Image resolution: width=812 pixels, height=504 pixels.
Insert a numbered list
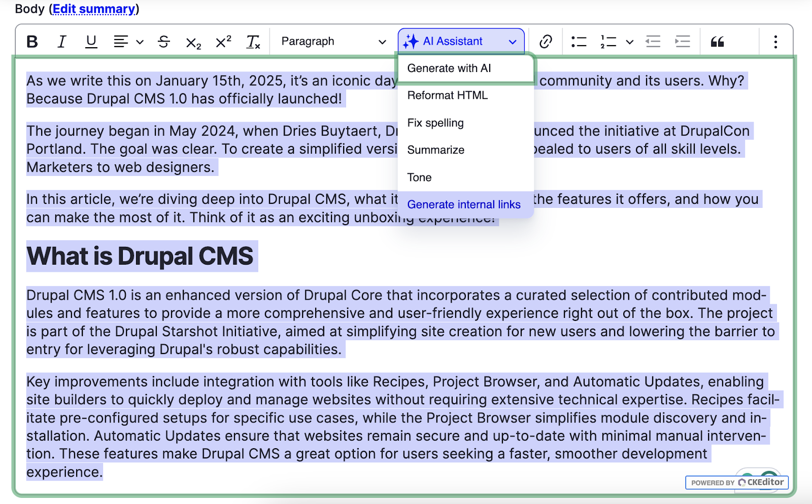[x=608, y=42]
